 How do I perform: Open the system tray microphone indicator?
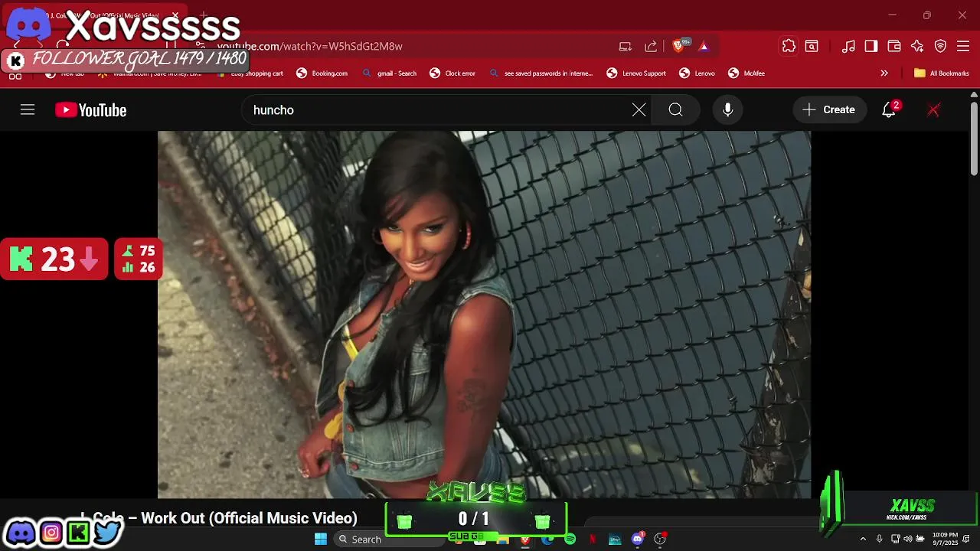(x=879, y=539)
